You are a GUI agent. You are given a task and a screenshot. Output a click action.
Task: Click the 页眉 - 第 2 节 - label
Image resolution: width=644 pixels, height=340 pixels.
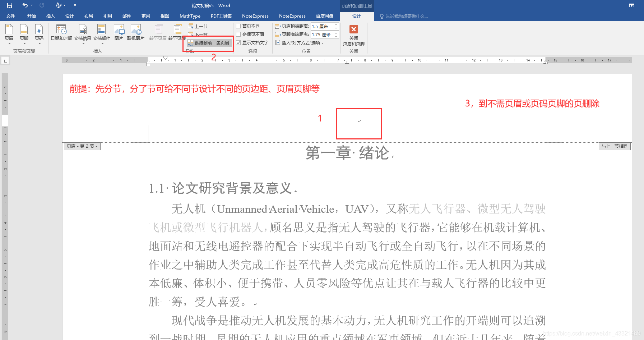[82, 146]
